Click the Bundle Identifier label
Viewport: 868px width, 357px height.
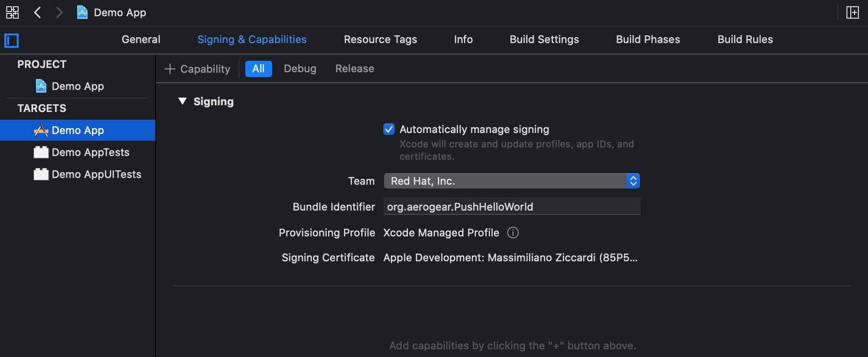pyautogui.click(x=334, y=207)
